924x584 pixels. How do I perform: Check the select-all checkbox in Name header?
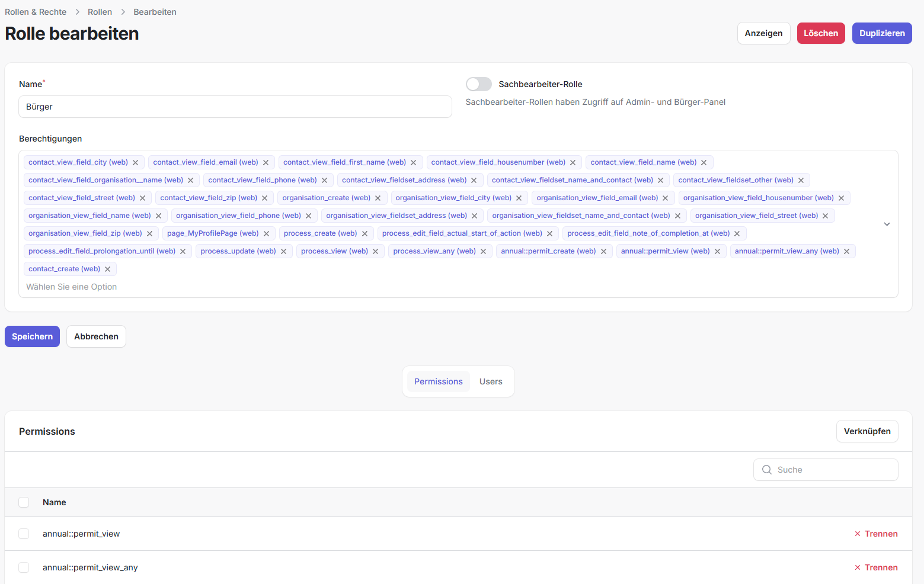(24, 502)
